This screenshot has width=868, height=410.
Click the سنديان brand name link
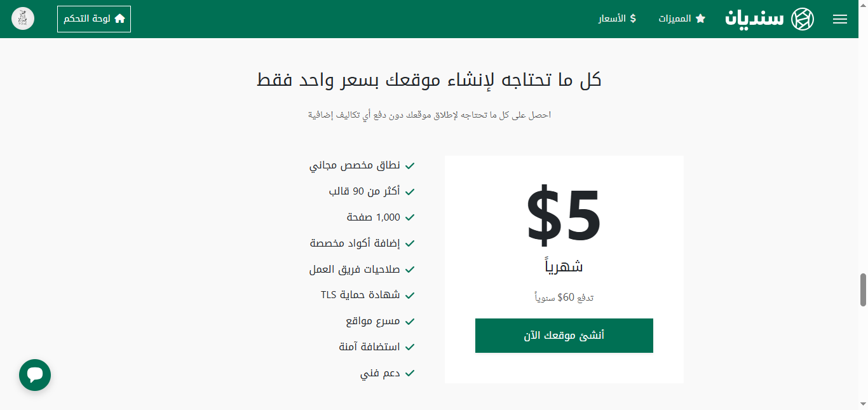(755, 18)
